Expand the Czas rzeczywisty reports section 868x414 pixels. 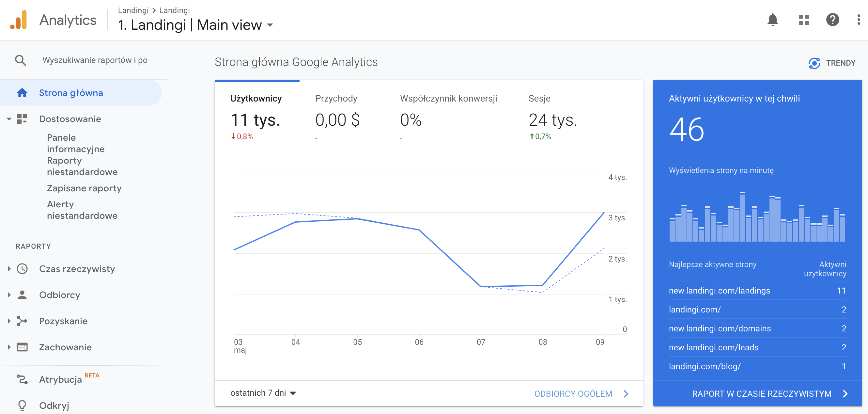coord(9,269)
